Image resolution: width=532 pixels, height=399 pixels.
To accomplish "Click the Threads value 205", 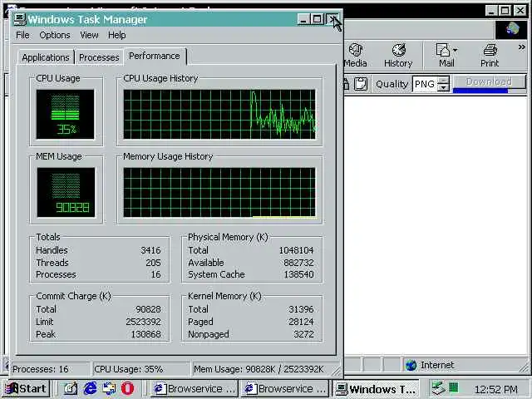I will pyautogui.click(x=153, y=263).
